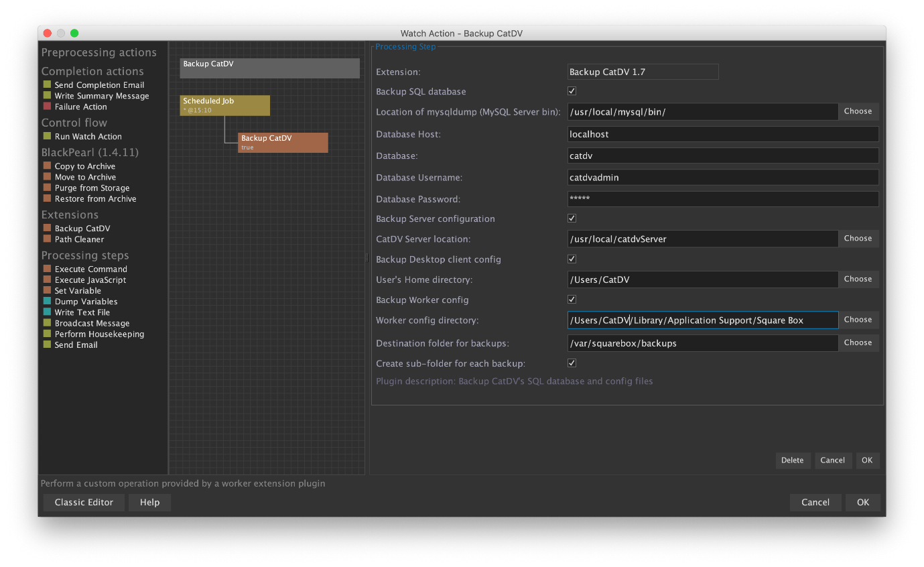Toggle Backup Server configuration checkbox
The height and width of the screenshot is (567, 924).
(x=572, y=218)
